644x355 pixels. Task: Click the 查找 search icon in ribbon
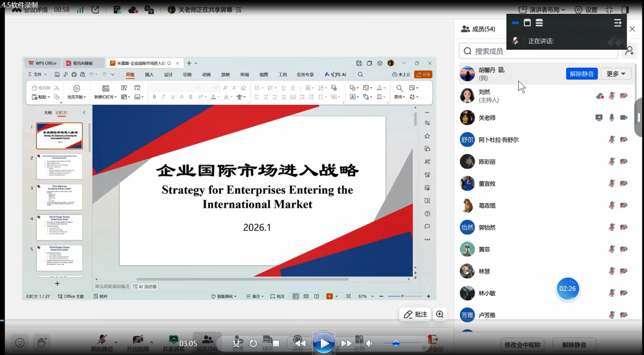point(400,88)
